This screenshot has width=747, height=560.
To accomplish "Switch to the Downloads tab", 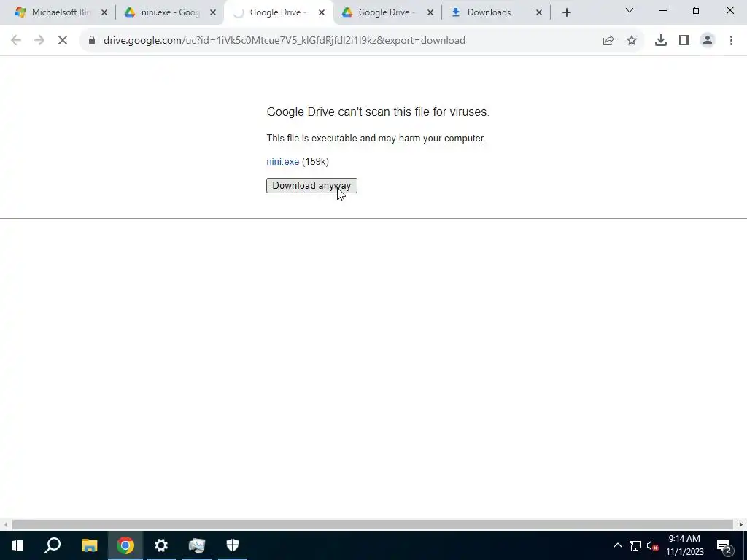I will [x=495, y=12].
